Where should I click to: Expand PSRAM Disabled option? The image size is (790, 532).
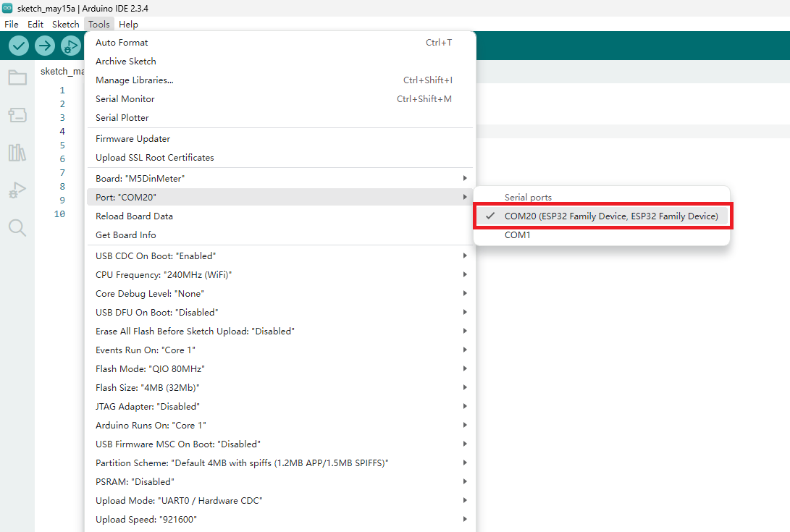pyautogui.click(x=280, y=481)
